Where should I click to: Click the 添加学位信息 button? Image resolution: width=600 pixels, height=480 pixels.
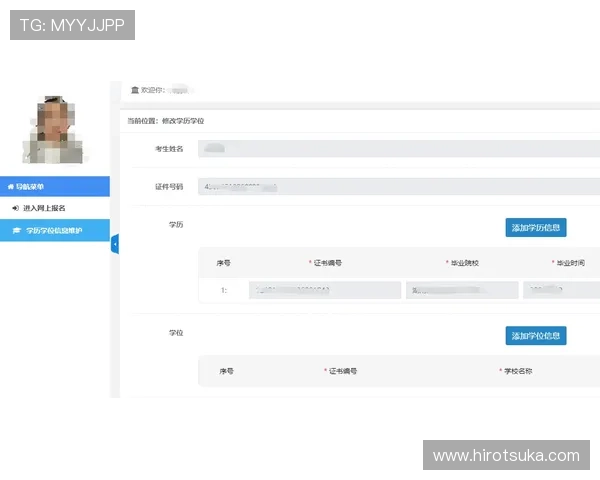pyautogui.click(x=536, y=336)
